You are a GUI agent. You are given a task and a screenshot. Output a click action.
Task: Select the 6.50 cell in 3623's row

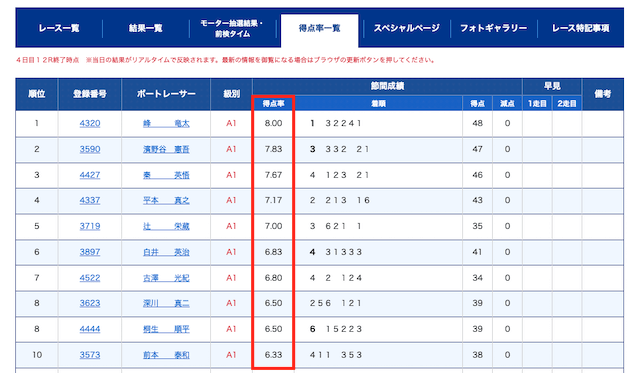[x=273, y=303]
